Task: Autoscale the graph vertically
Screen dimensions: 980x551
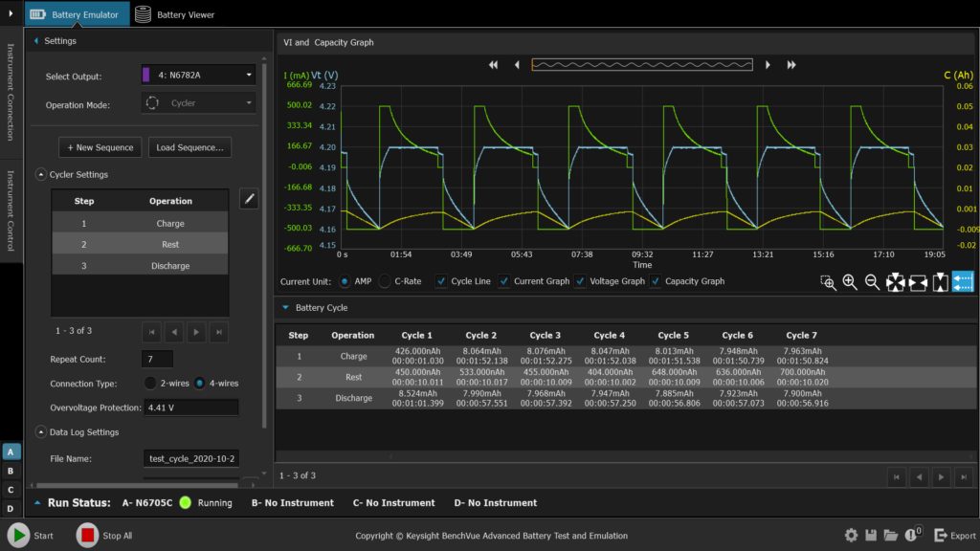Action: pyautogui.click(x=940, y=282)
